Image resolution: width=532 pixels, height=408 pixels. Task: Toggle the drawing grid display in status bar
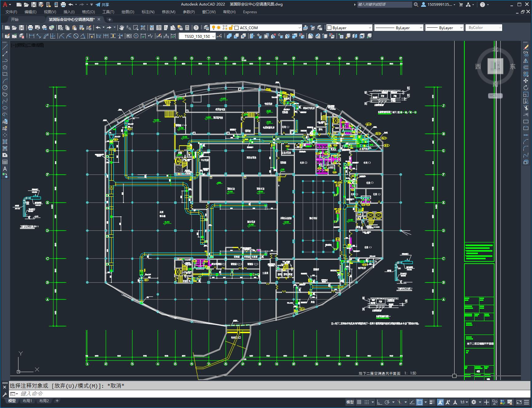coord(359,402)
